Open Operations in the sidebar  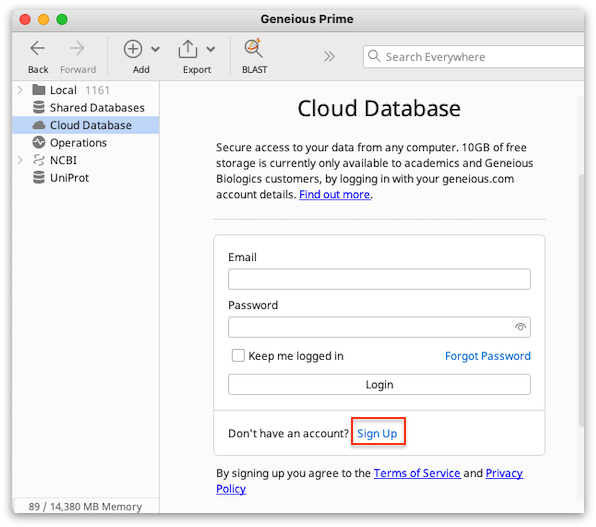click(78, 143)
